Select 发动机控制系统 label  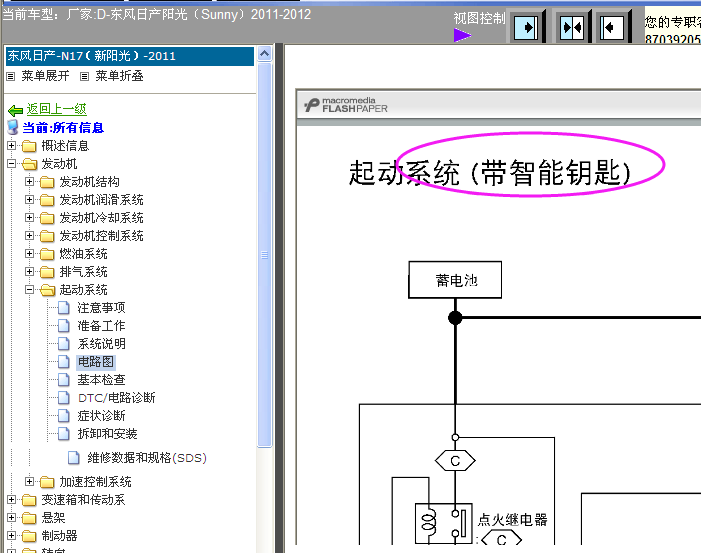click(101, 236)
